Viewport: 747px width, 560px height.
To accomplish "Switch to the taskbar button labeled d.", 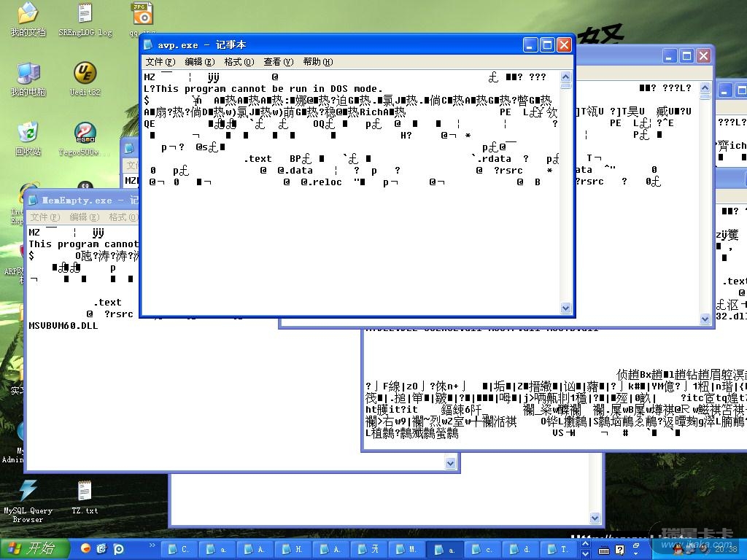I will 521,549.
